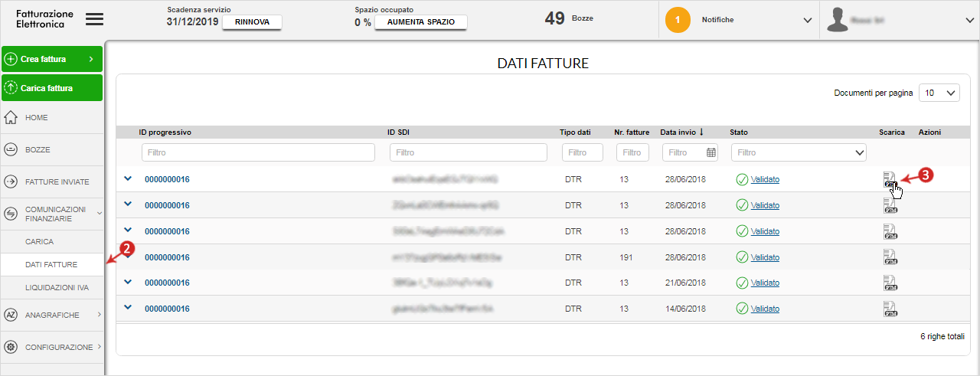Open Documenti per pagina dropdown

tap(939, 93)
